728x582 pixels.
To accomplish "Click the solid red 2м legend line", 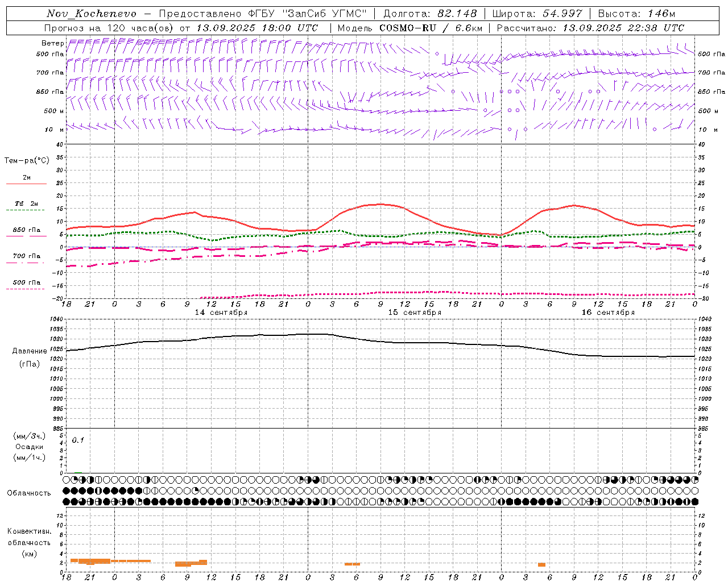I will pyautogui.click(x=26, y=184).
